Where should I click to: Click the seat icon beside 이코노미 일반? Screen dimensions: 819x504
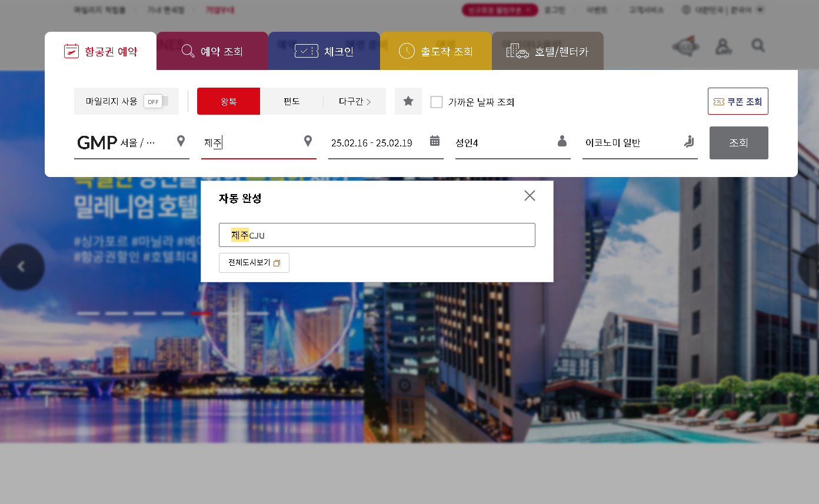coord(688,141)
